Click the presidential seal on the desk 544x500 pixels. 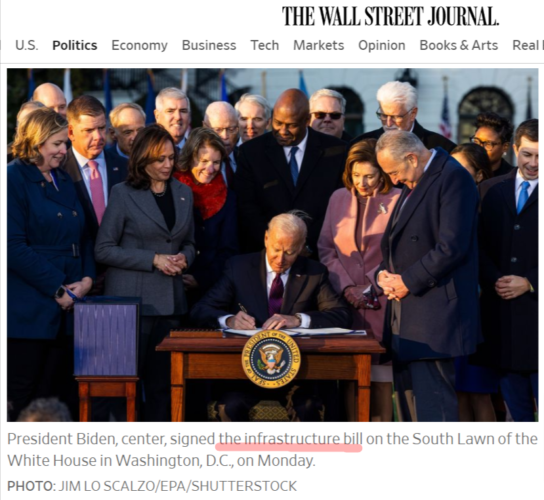(271, 359)
